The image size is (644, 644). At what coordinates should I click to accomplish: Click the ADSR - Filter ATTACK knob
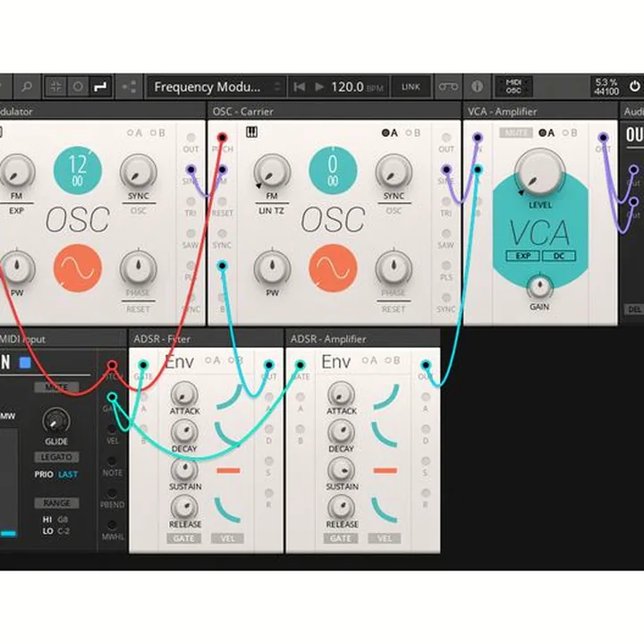coord(184,394)
